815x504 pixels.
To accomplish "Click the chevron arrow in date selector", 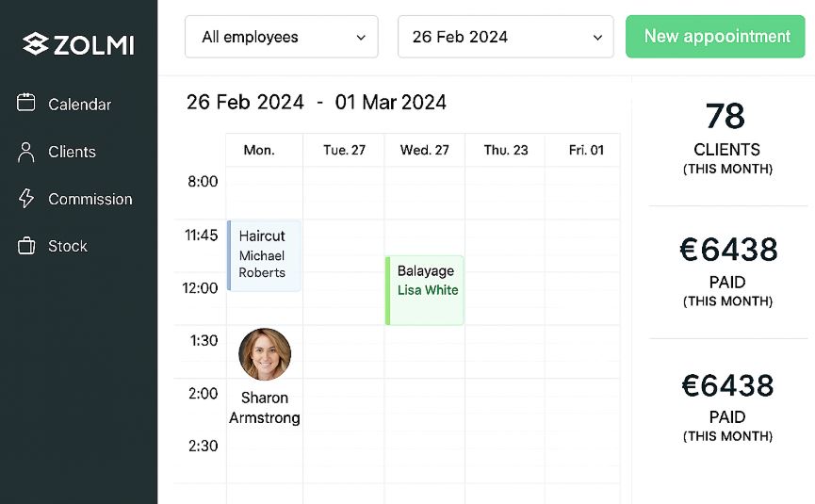I will [x=597, y=38].
